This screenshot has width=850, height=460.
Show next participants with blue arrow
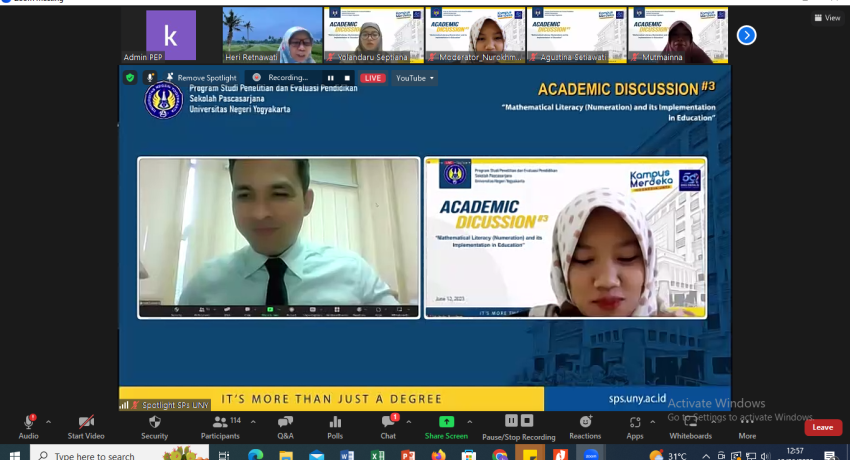click(746, 35)
